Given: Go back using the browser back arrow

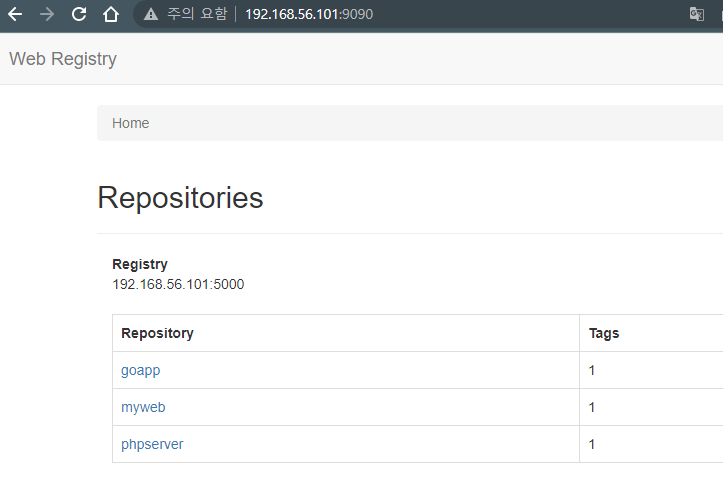Looking at the screenshot, I should click(15, 14).
